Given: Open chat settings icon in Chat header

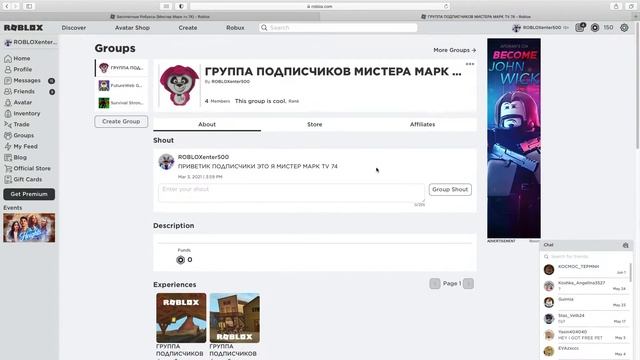Looking at the screenshot, I should pyautogui.click(x=626, y=245).
